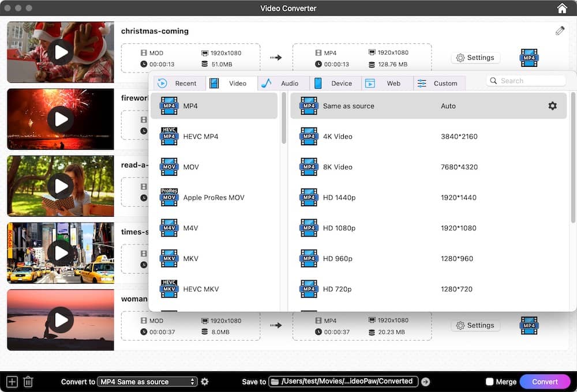This screenshot has height=392, width=577.
Task: Click the MP4 format icon for christmas-coming
Action: tap(529, 58)
